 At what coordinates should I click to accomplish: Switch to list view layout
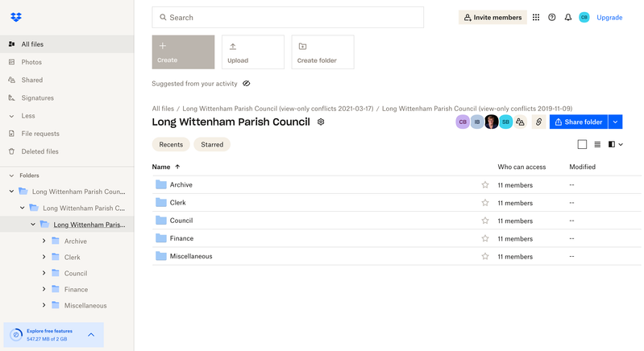click(x=597, y=145)
